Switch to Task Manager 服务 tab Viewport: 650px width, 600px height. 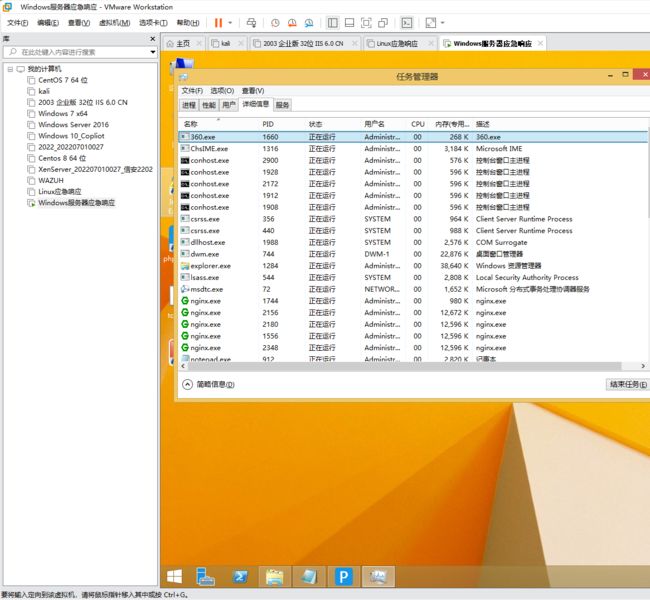[x=282, y=105]
